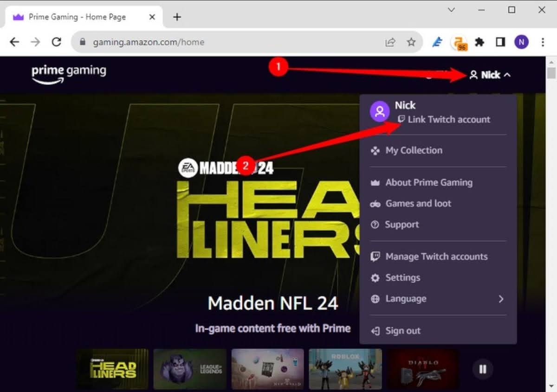Open the extension with the 96 badge
This screenshot has height=392, width=557.
tap(459, 43)
